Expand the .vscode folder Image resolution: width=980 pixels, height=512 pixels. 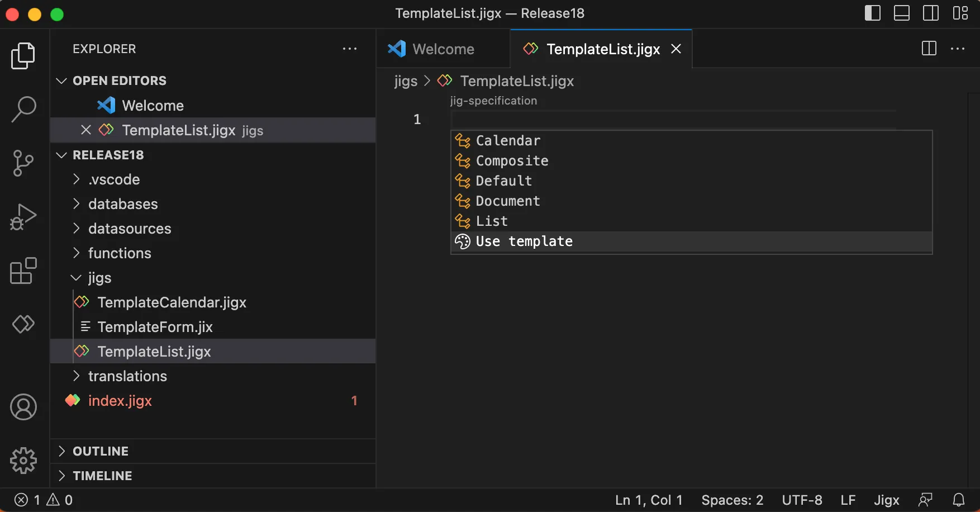(212, 179)
